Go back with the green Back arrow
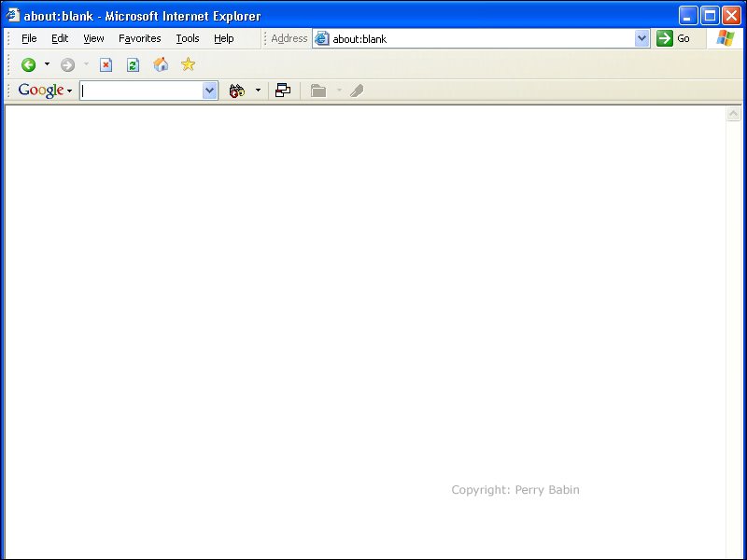The width and height of the screenshot is (747, 560). tap(28, 64)
